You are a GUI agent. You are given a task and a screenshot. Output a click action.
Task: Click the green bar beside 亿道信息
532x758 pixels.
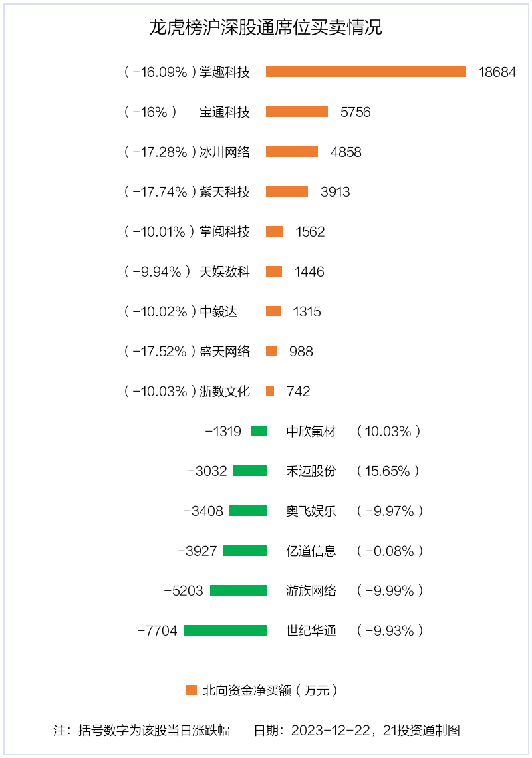point(245,551)
